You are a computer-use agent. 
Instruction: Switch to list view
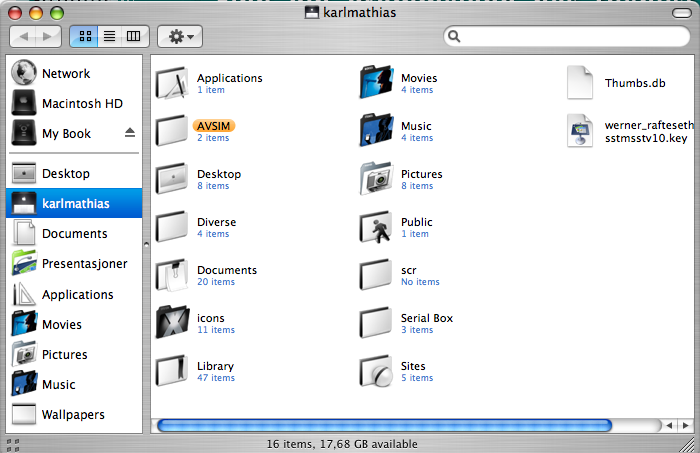[109, 36]
